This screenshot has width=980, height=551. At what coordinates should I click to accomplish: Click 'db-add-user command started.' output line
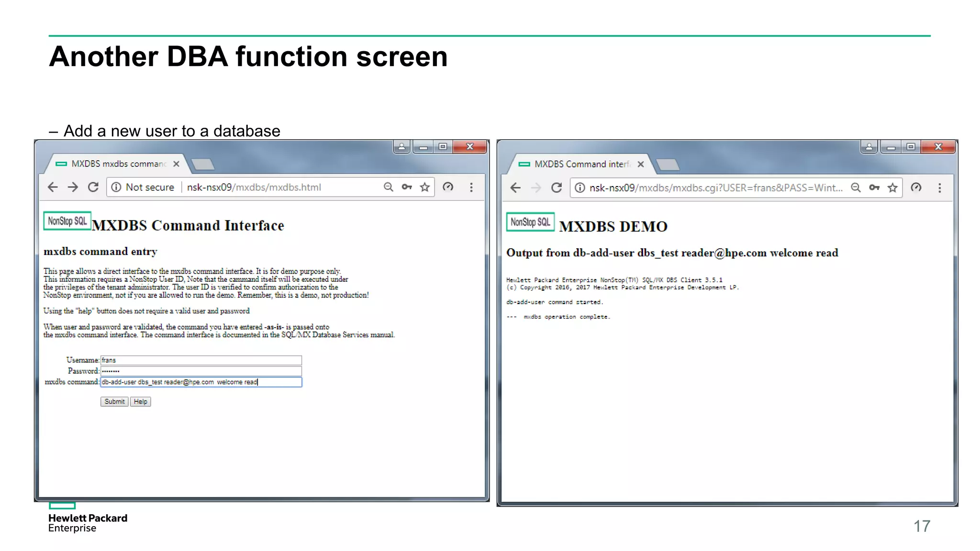pos(555,302)
